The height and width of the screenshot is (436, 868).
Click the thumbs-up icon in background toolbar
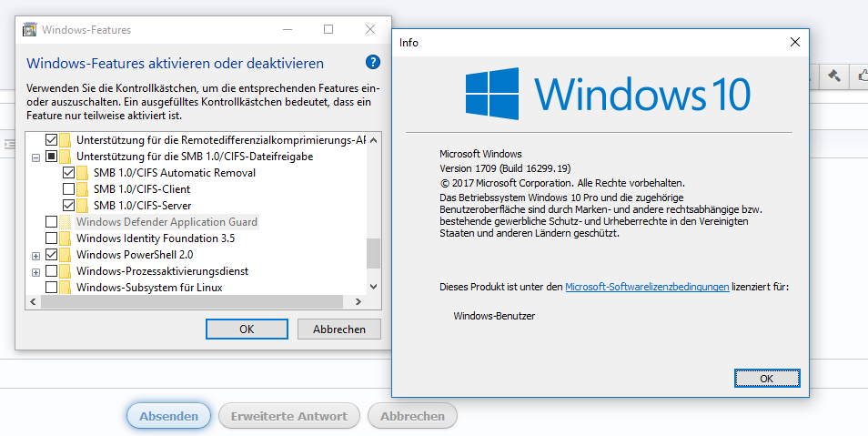[863, 76]
